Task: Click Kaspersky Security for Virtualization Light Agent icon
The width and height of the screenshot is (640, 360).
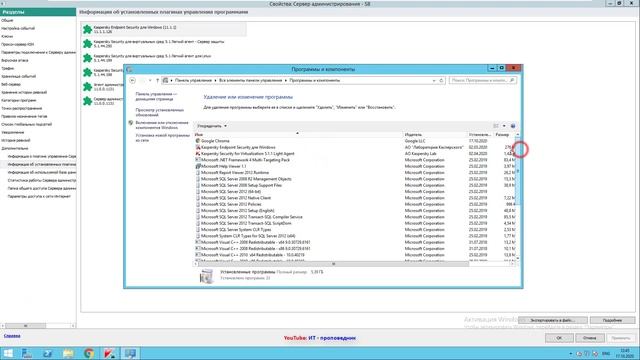Action: (x=198, y=153)
